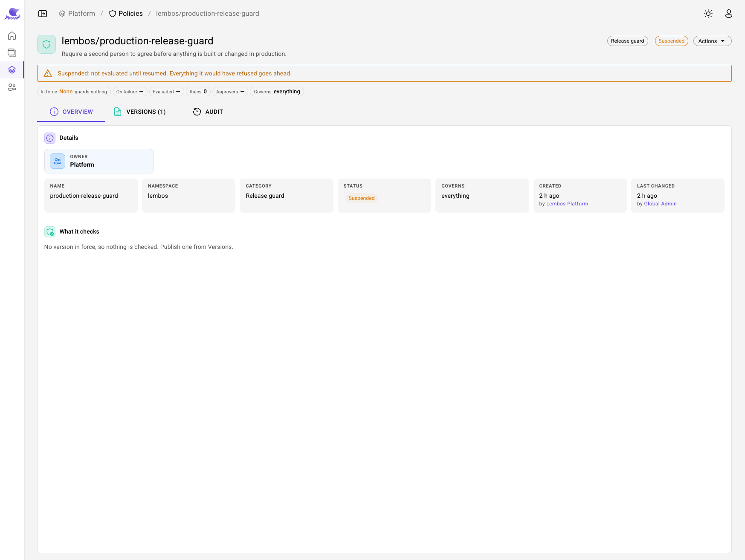Click the 'No version in force' message

coord(139,247)
